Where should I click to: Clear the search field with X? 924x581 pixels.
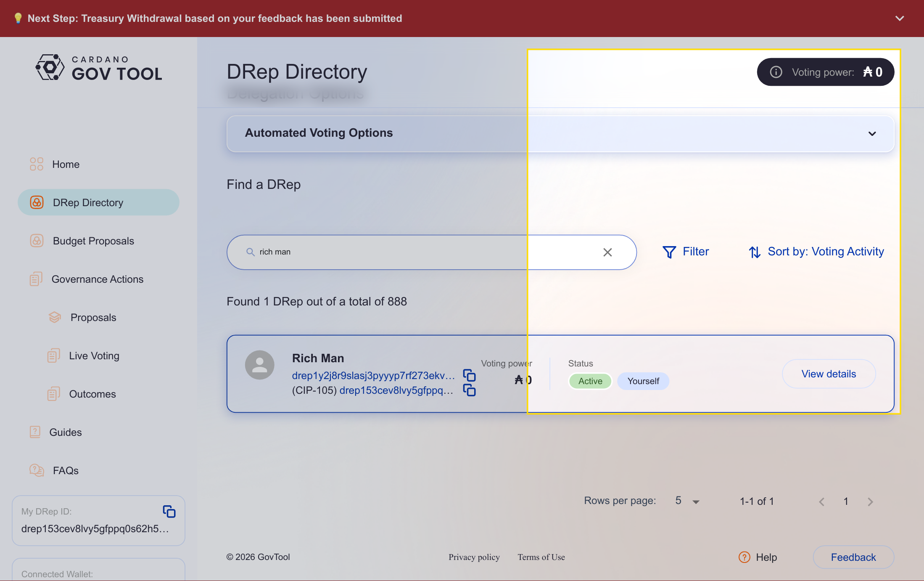coord(607,252)
